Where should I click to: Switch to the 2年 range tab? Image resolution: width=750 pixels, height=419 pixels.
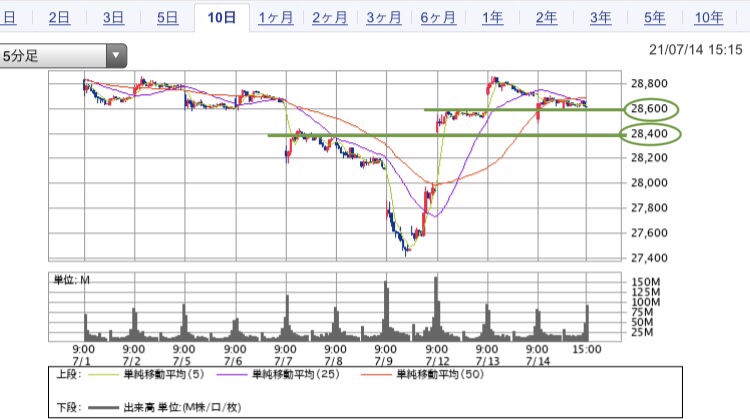tap(546, 18)
